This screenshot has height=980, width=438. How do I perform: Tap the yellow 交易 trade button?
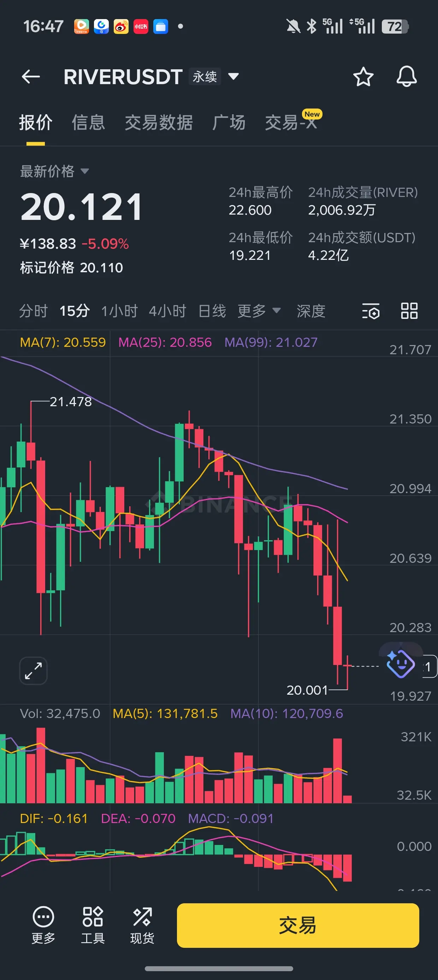click(x=298, y=925)
